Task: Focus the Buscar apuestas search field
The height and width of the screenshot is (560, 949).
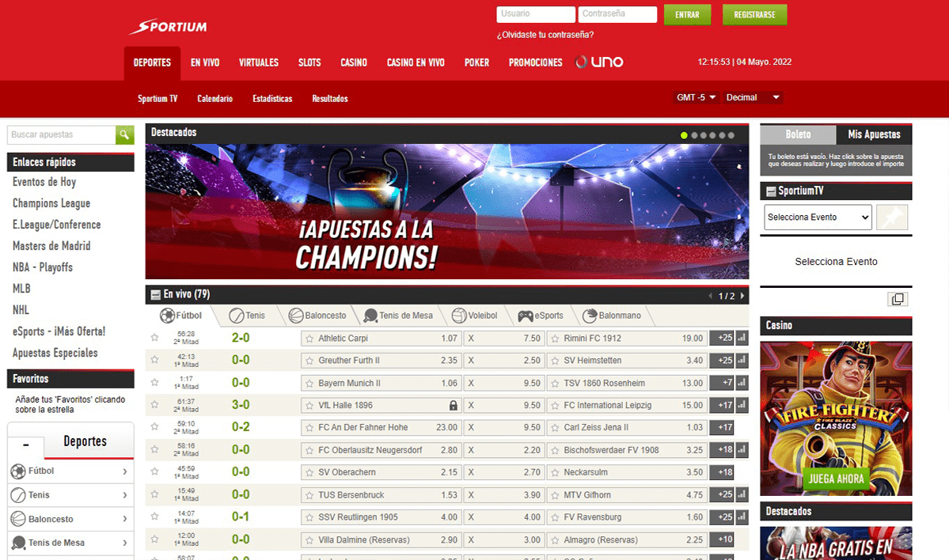Action: click(61, 135)
